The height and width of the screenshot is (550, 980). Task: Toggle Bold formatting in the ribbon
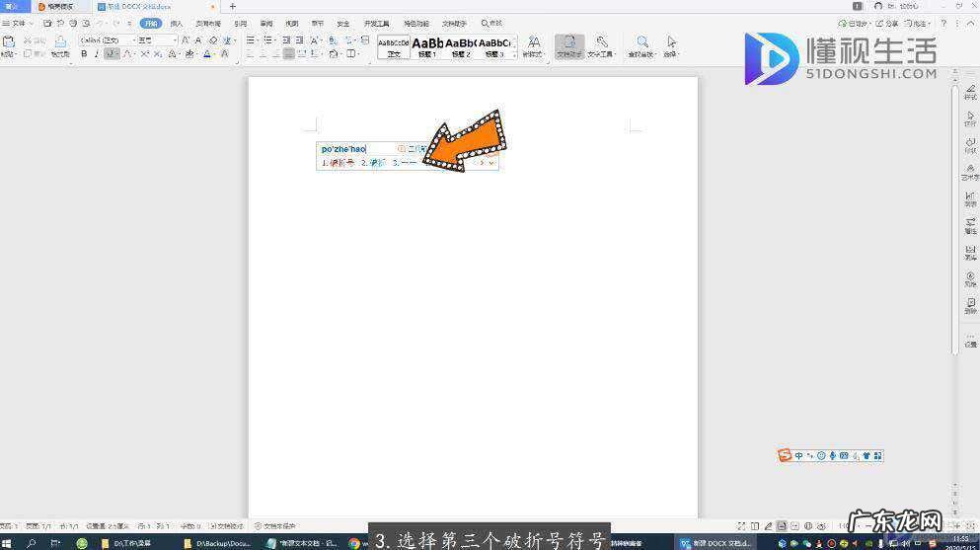pyautogui.click(x=84, y=54)
